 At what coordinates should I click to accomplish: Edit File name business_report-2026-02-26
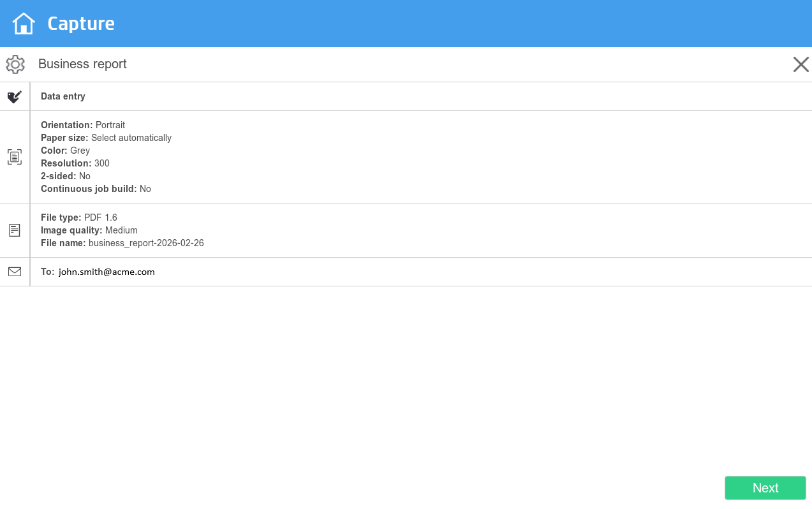click(x=122, y=243)
